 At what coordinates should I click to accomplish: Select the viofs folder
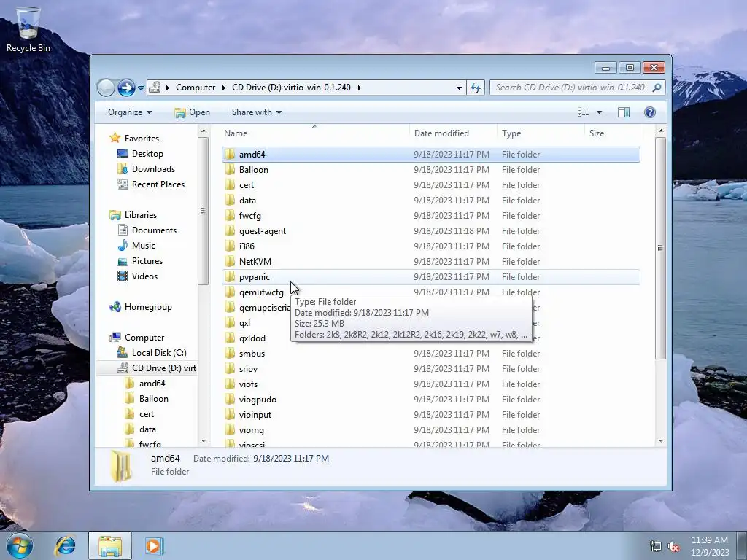pos(430,384)
